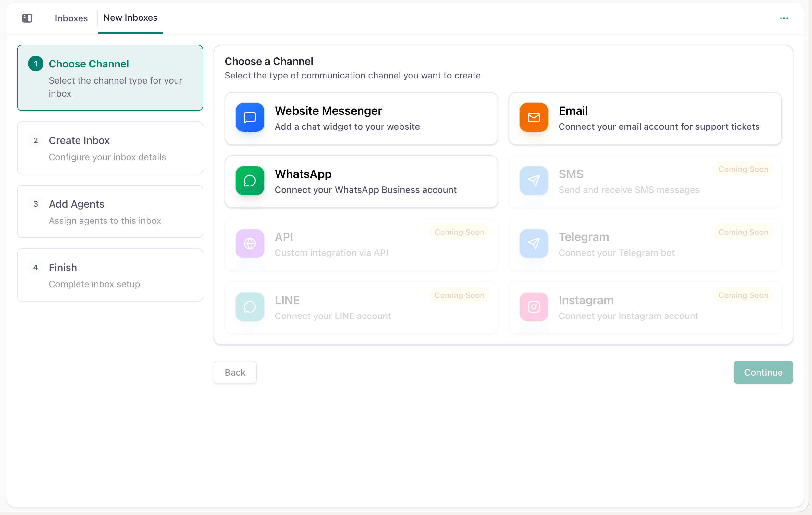Select the WhatsApp channel card
Viewport: 812px width, 515px height.
tap(361, 182)
